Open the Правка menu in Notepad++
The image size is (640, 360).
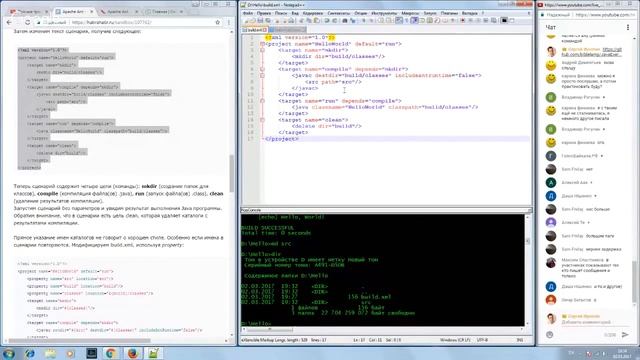tap(264, 13)
